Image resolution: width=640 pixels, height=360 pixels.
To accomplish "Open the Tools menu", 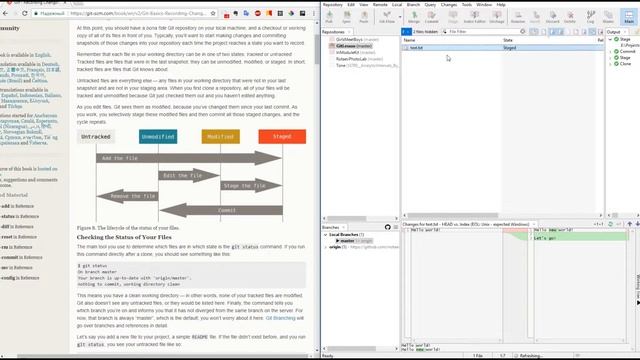I will coord(467,4).
